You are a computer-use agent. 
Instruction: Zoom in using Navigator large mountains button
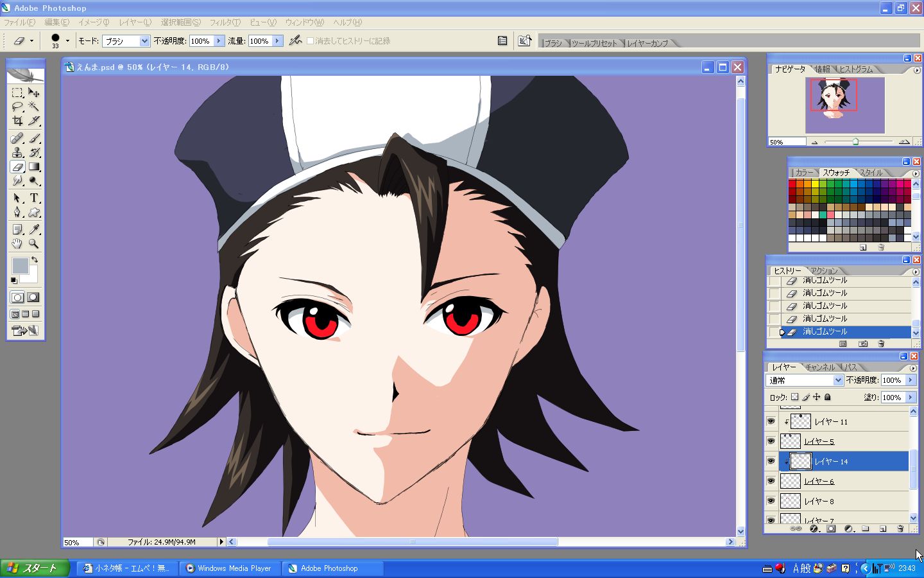pos(904,141)
